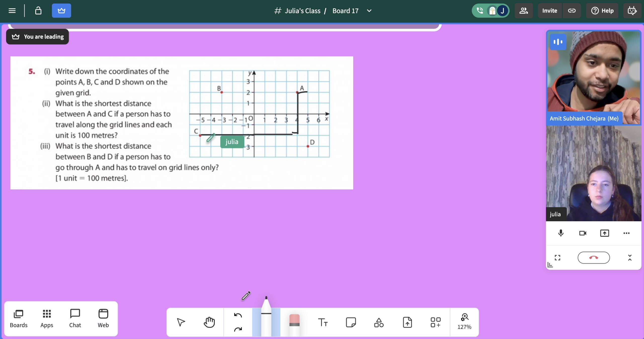
Task: Click the Help button
Action: pyautogui.click(x=602, y=11)
